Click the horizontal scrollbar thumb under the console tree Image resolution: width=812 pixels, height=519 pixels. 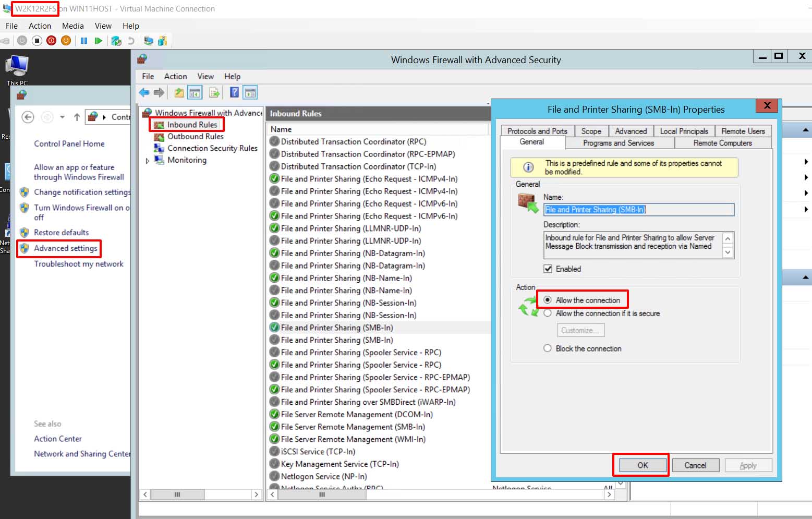(x=177, y=494)
